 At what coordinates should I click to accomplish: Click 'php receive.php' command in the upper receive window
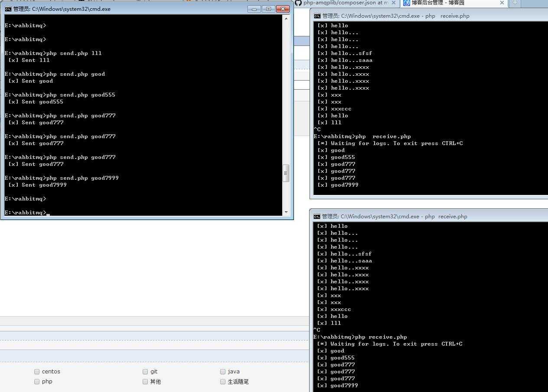[383, 136]
